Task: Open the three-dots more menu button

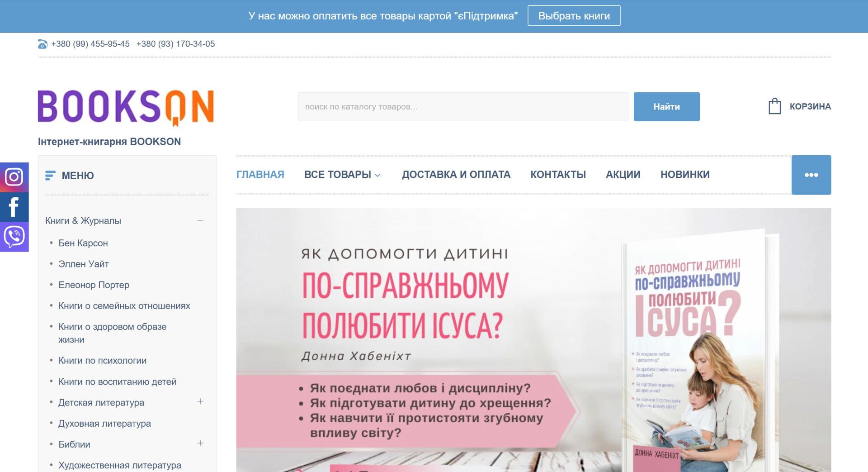Action: 811,175
